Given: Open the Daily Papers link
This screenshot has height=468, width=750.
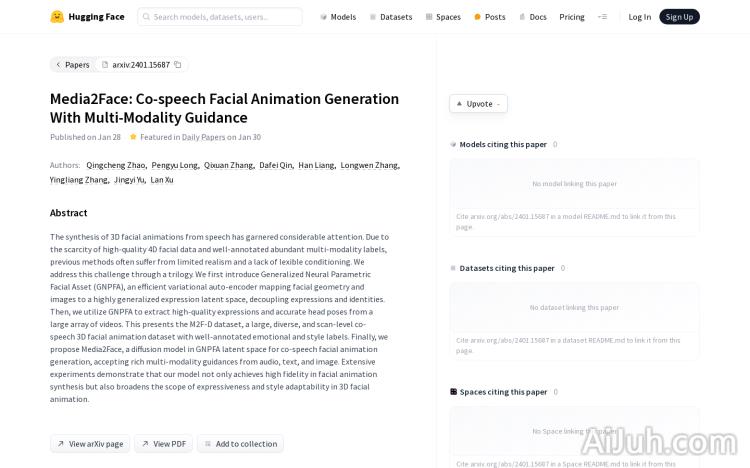Looking at the screenshot, I should click(203, 137).
